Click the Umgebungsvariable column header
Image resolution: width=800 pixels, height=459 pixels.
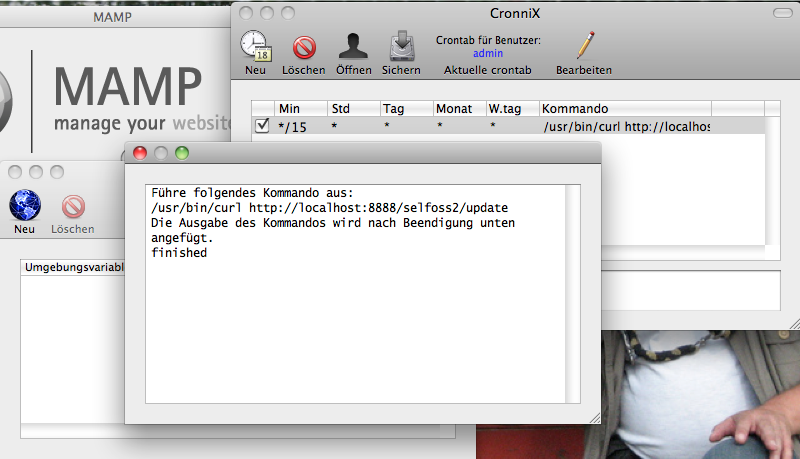tap(73, 267)
